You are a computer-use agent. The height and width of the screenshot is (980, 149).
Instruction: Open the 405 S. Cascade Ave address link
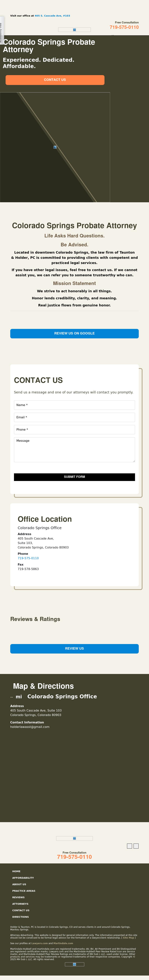coord(52,16)
